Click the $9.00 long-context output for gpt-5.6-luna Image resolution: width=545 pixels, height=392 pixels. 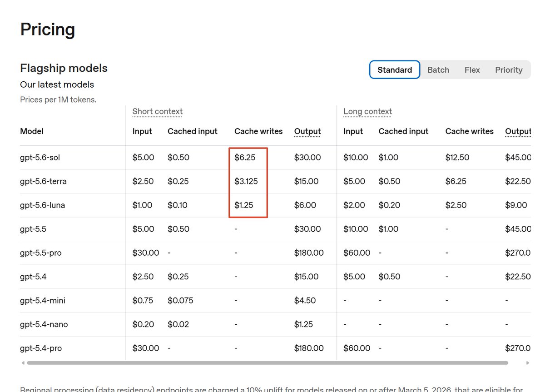pyautogui.click(x=516, y=205)
